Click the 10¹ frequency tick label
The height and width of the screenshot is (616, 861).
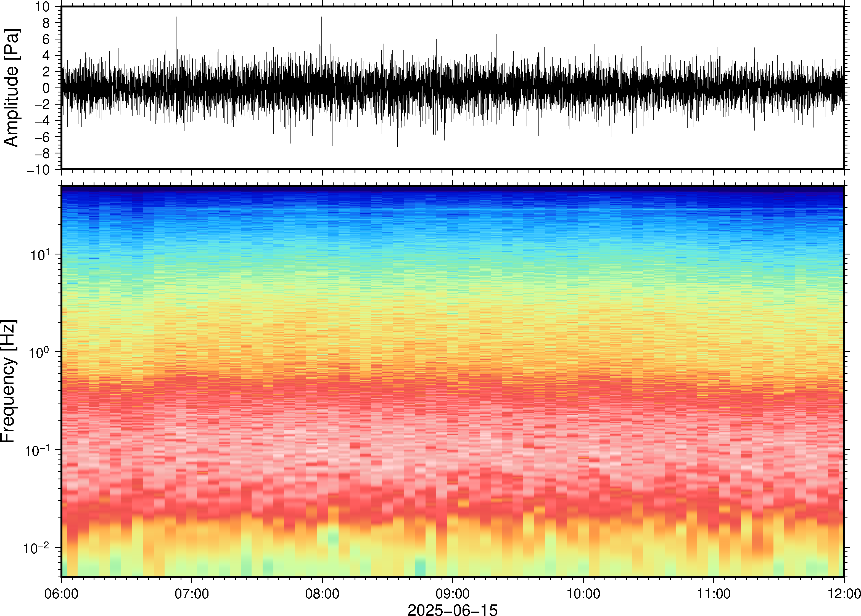pos(40,254)
